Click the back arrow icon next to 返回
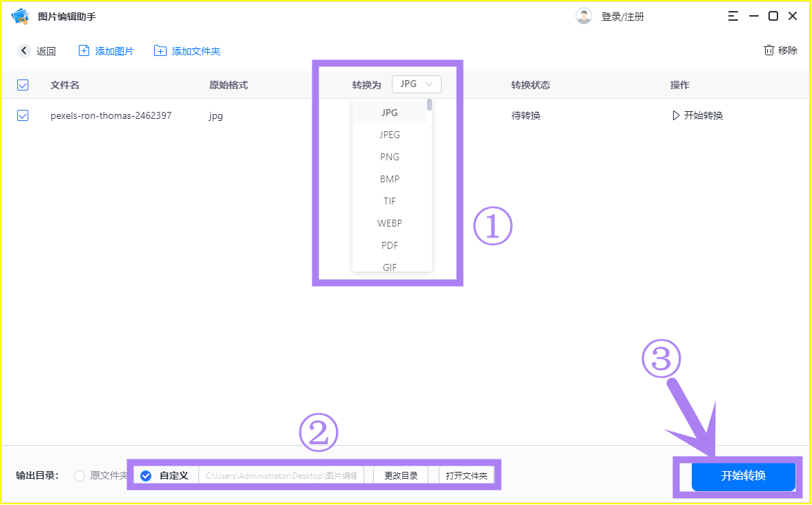 [23, 50]
